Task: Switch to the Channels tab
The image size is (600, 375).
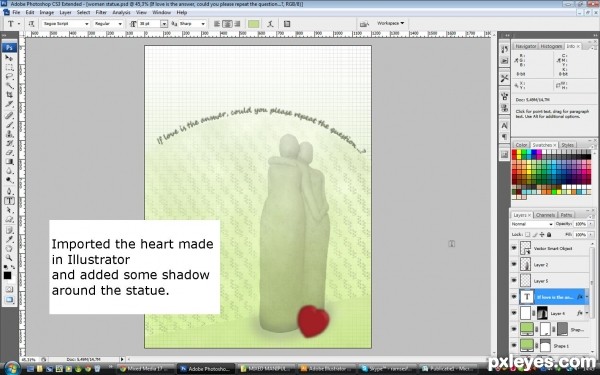Action: (545, 215)
